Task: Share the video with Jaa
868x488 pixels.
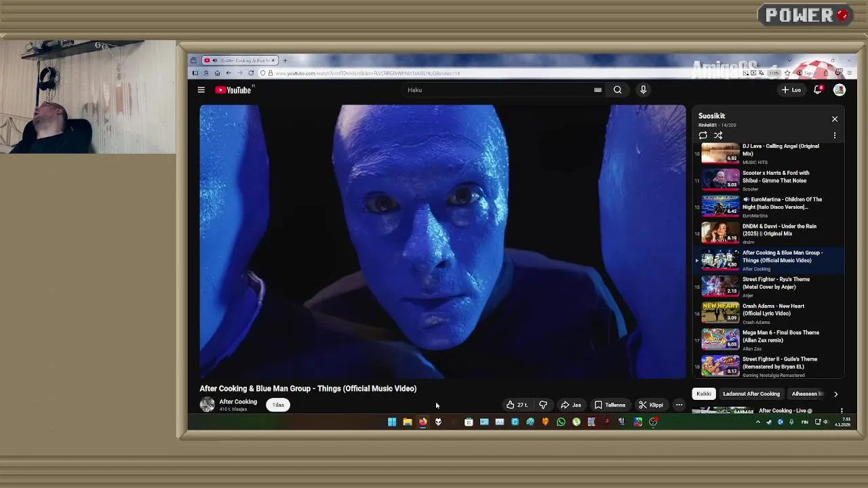Action: (x=570, y=405)
